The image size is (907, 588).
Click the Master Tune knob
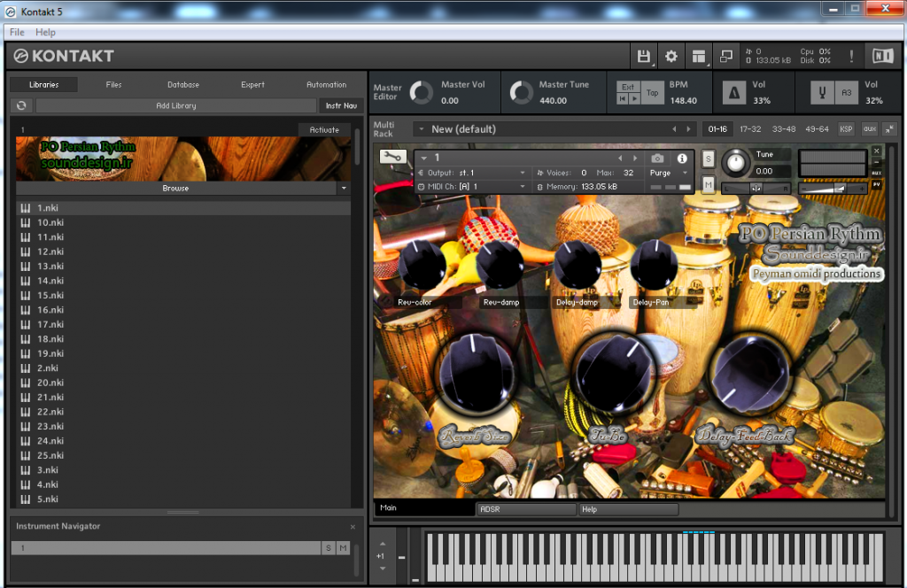(x=521, y=92)
